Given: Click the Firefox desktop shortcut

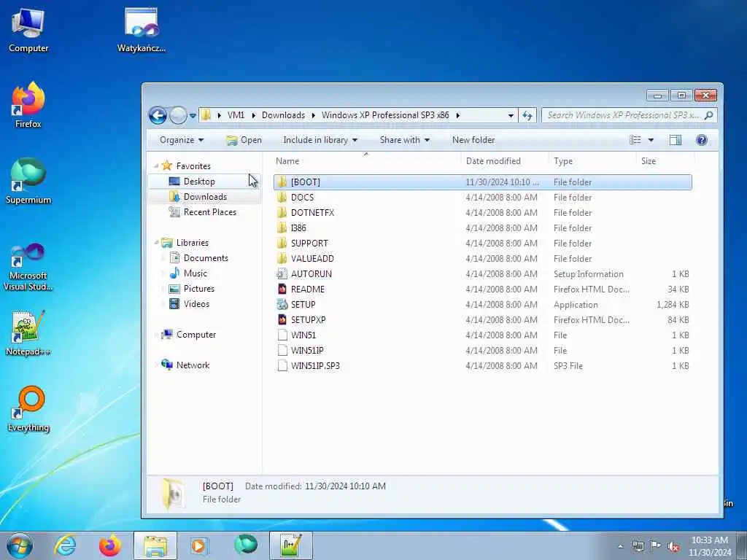Looking at the screenshot, I should [28, 105].
